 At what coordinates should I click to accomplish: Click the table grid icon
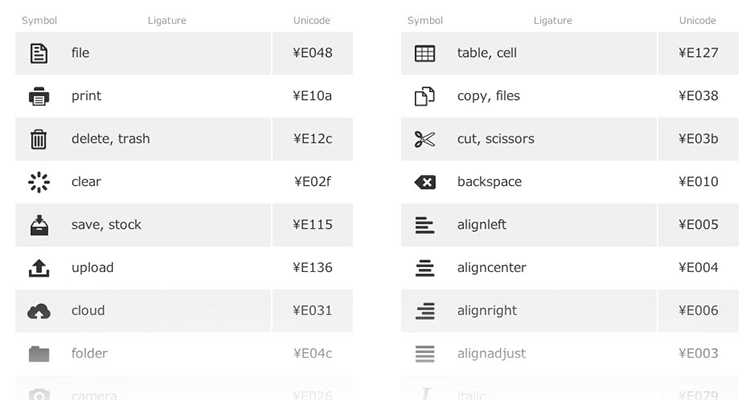[x=425, y=53]
